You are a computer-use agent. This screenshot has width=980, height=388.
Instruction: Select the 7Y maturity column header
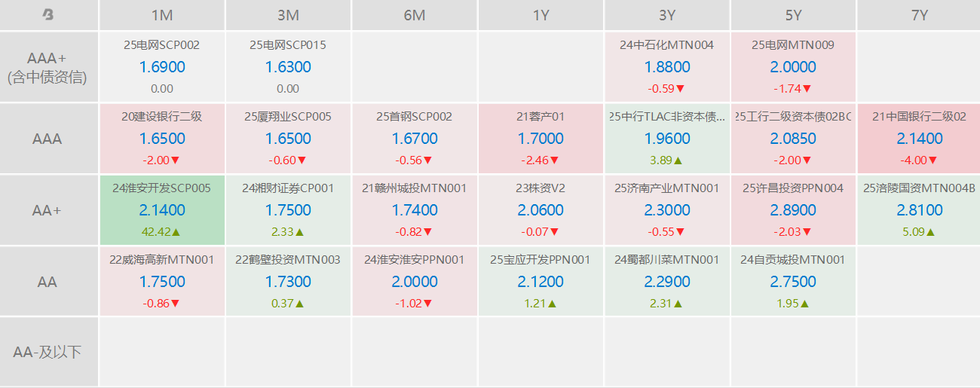click(x=918, y=15)
